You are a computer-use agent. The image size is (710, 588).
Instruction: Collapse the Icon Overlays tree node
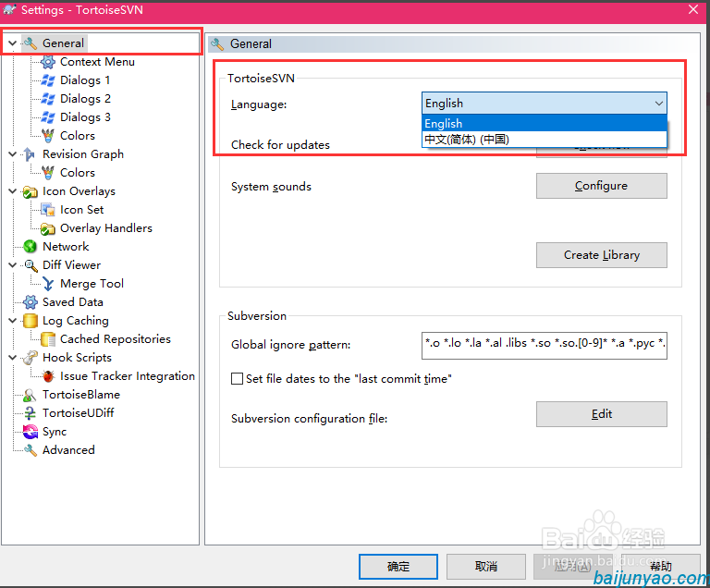(13, 191)
